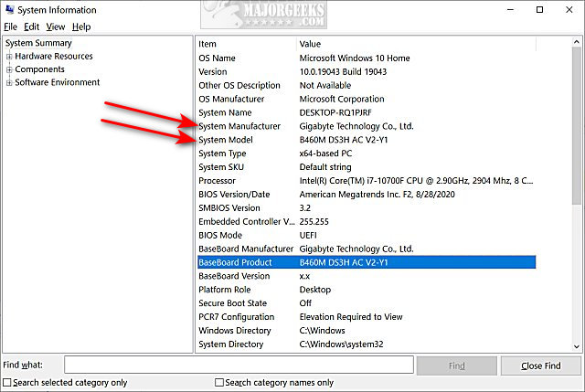This screenshot has width=585, height=392.
Task: Select the SMBIOS Version row
Action: click(367, 207)
